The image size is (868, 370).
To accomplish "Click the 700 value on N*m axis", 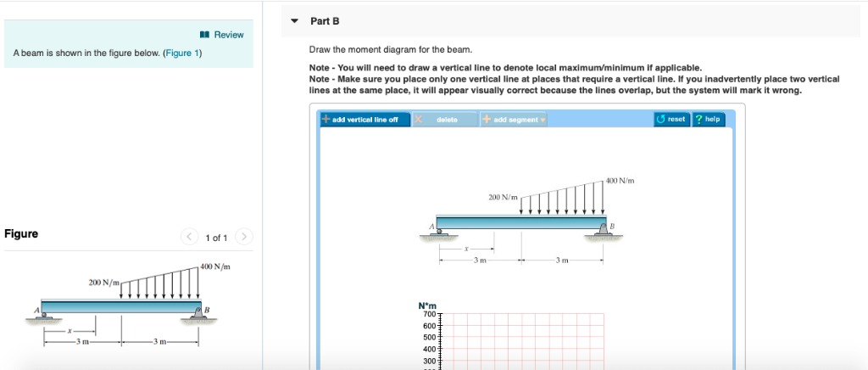I will click(x=430, y=314).
